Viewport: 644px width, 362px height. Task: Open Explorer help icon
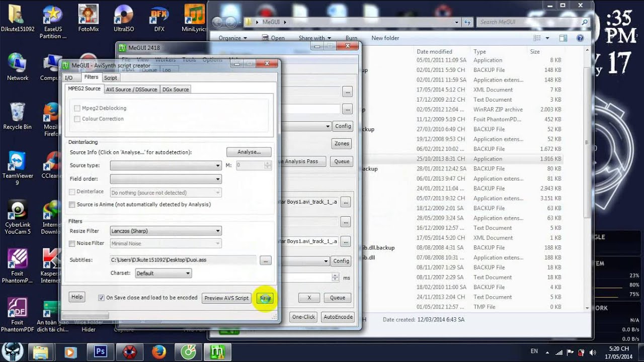(580, 38)
